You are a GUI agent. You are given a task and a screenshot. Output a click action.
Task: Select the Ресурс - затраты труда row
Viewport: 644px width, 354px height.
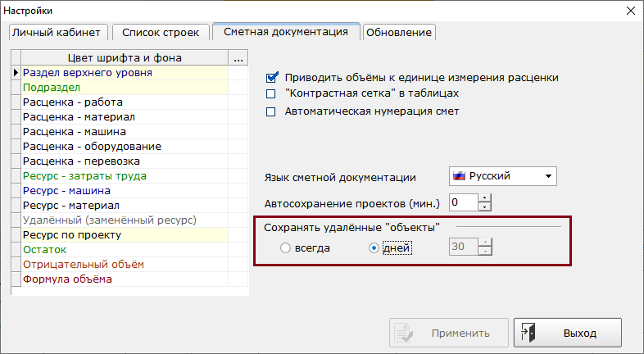(123, 176)
